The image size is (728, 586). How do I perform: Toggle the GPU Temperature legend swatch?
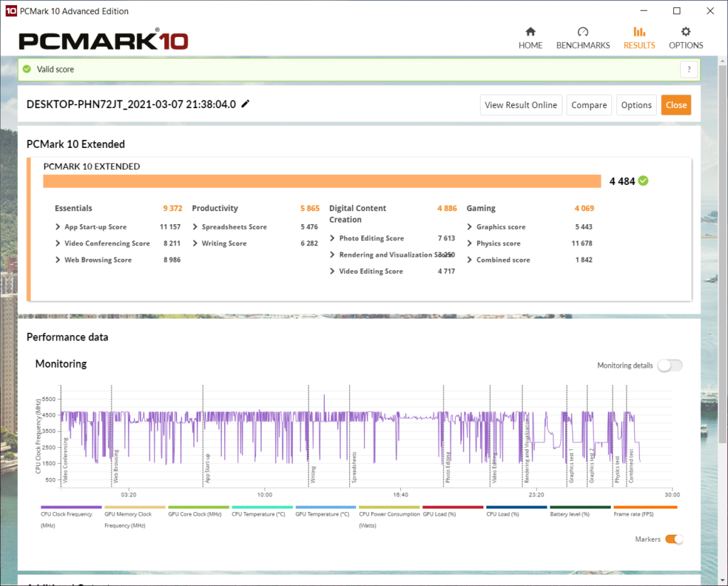pyautogui.click(x=326, y=507)
